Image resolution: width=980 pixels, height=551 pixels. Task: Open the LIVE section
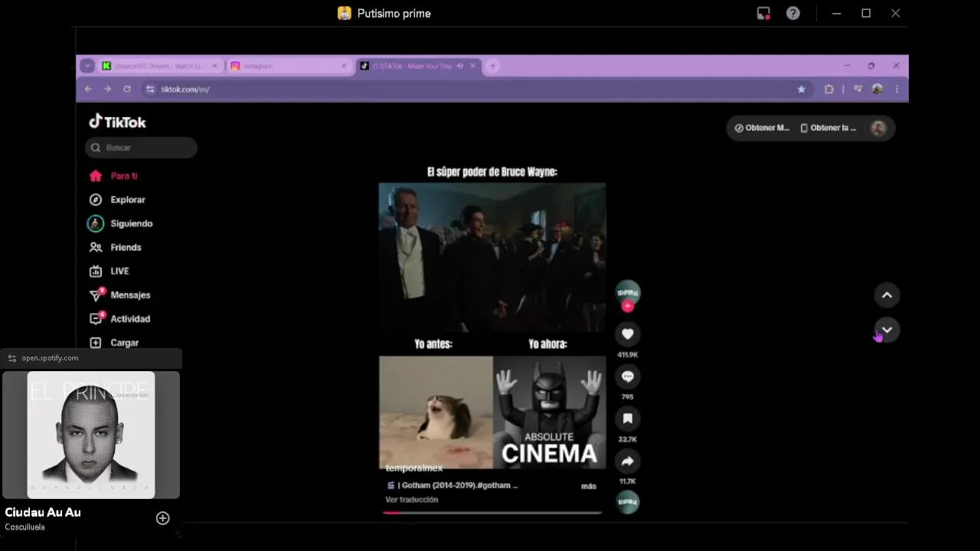(109, 271)
